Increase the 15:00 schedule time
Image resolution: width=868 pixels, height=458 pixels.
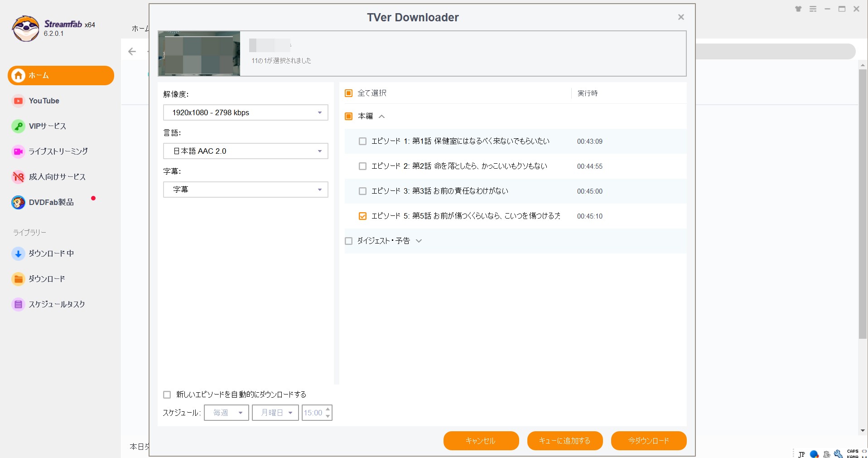[328, 409]
